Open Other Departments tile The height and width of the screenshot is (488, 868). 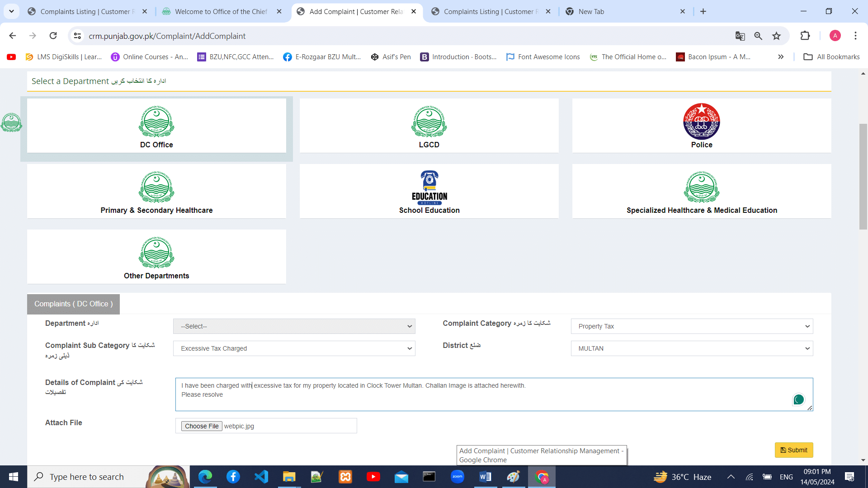coord(156,257)
